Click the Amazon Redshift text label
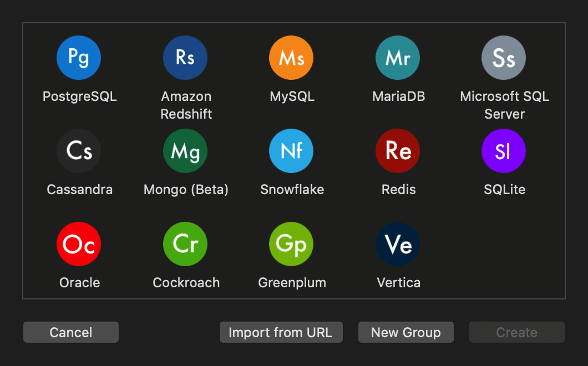The height and width of the screenshot is (366, 588). pyautogui.click(x=186, y=105)
